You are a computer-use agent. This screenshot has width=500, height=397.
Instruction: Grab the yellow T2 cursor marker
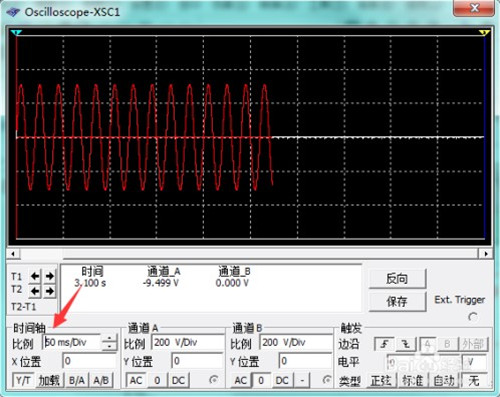(x=484, y=32)
